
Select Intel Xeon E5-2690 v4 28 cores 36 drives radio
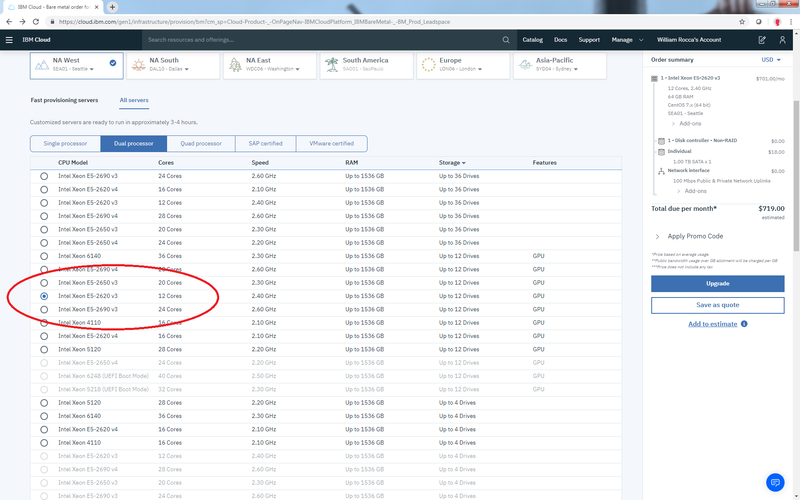(x=44, y=216)
